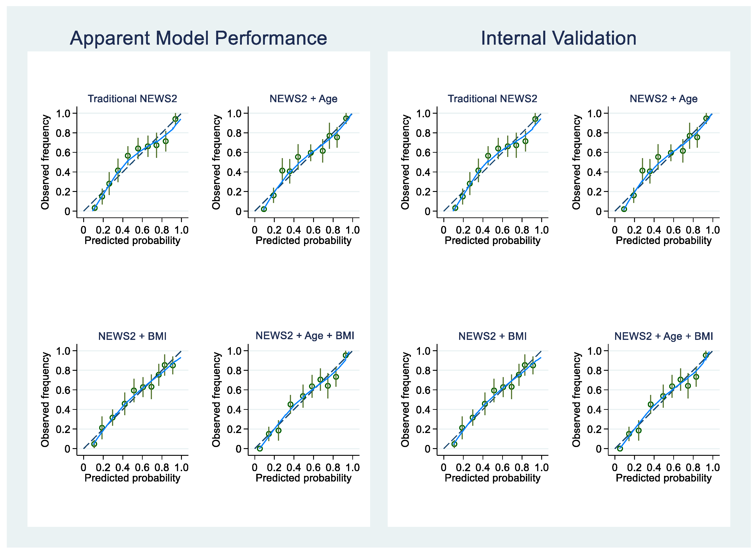Click Observed frequency label beside Apparent NEWS2 + Age plot

tap(216, 162)
